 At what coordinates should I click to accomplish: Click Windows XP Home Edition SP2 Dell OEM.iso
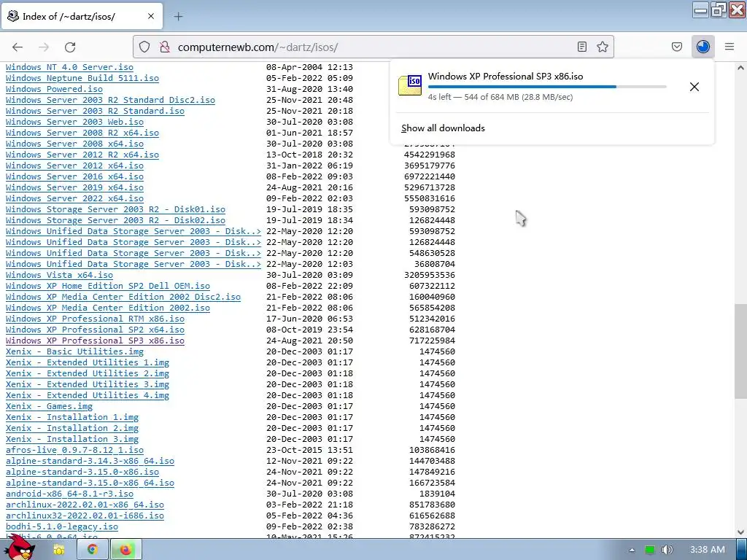[108, 286]
